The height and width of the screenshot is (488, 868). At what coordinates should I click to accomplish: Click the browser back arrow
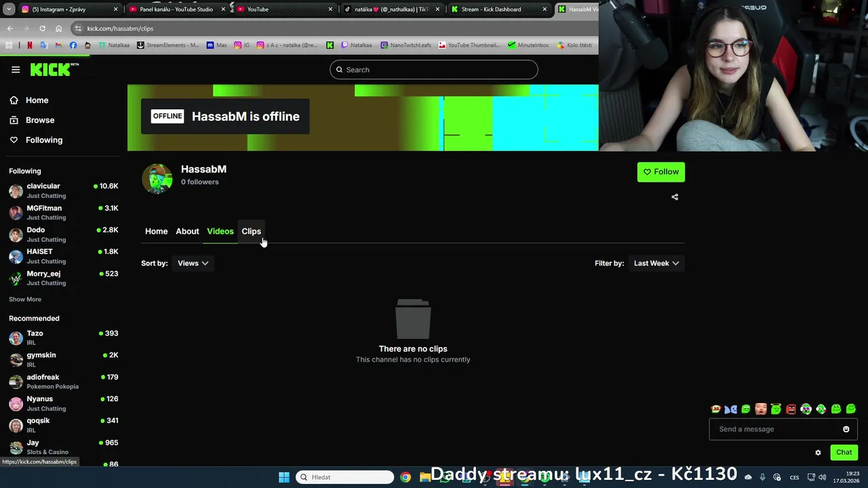click(x=9, y=28)
